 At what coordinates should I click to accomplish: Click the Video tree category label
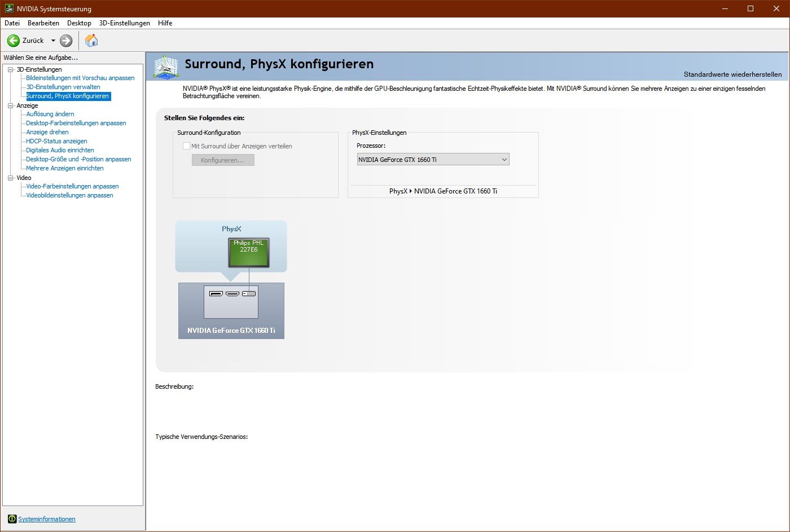click(x=24, y=178)
